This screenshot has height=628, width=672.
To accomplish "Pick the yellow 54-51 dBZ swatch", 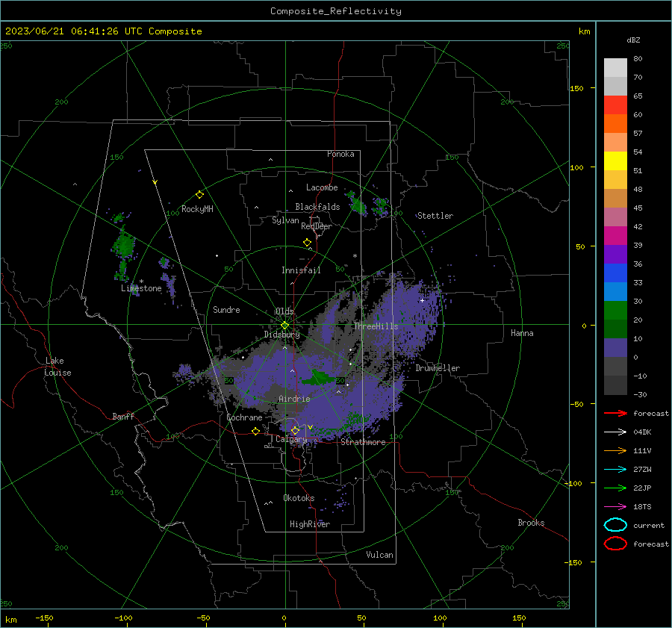I will coord(615,161).
